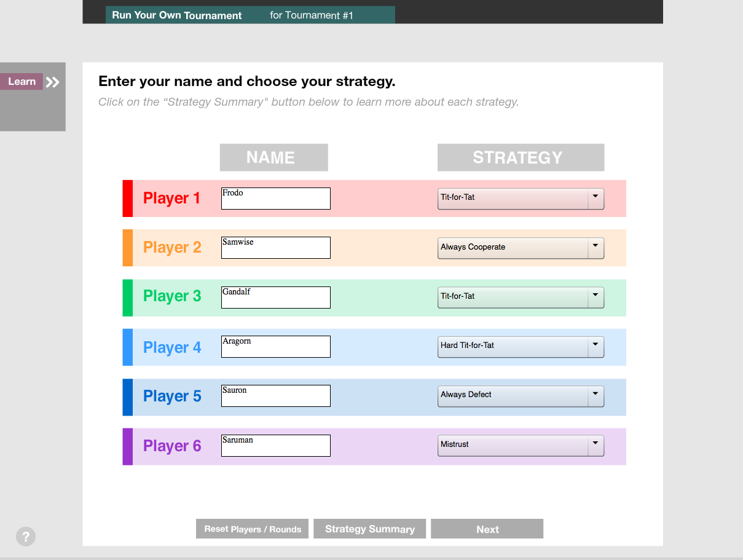The width and height of the screenshot is (743, 560).
Task: Open Player 3 strategy dropdown showing Tit-for-Tat
Action: pos(521,297)
